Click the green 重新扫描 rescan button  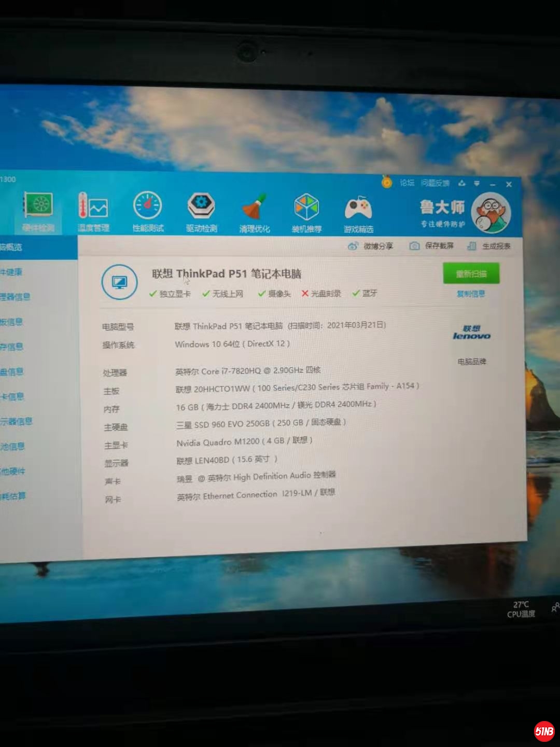coord(471,273)
